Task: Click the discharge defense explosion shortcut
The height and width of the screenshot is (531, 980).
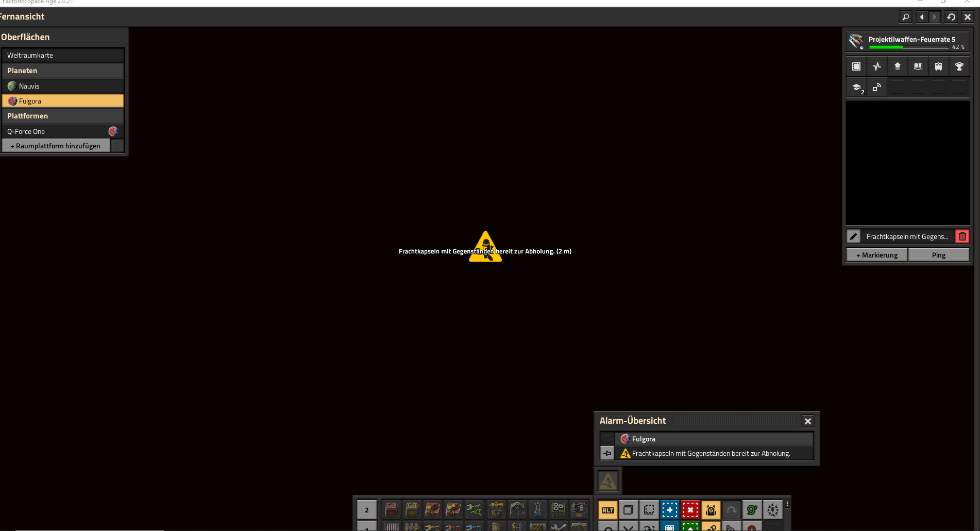Action: tap(773, 510)
